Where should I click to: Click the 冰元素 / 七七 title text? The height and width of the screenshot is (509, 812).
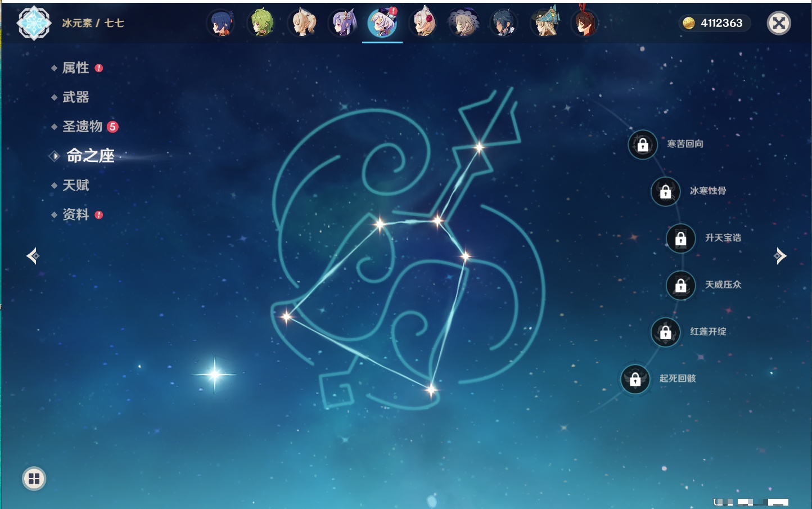pyautogui.click(x=93, y=23)
